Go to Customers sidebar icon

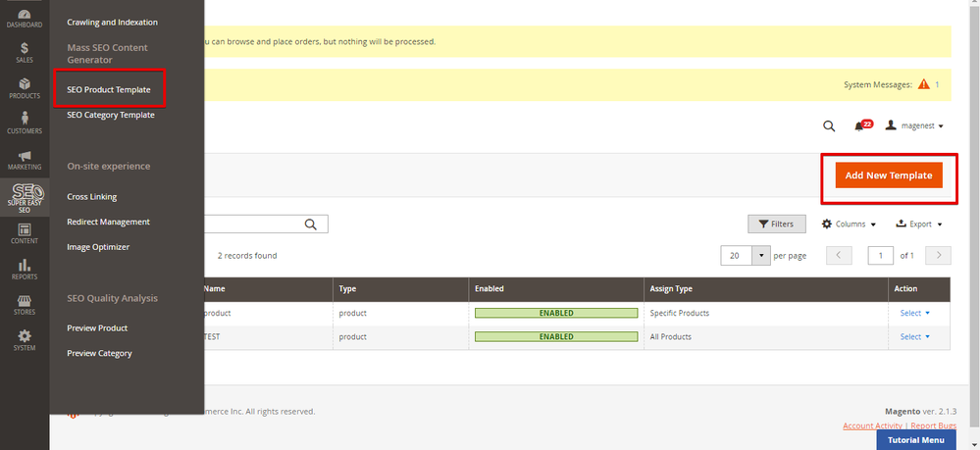[x=25, y=124]
